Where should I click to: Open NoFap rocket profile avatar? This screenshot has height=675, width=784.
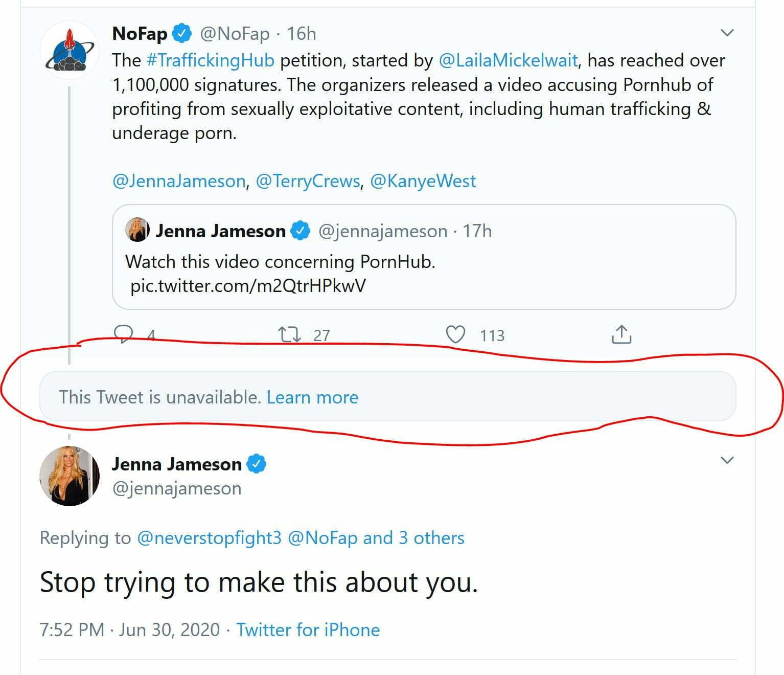70,50
